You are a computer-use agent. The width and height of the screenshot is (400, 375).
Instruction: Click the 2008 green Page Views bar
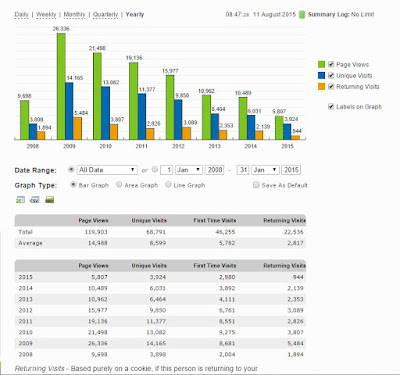pos(24,120)
